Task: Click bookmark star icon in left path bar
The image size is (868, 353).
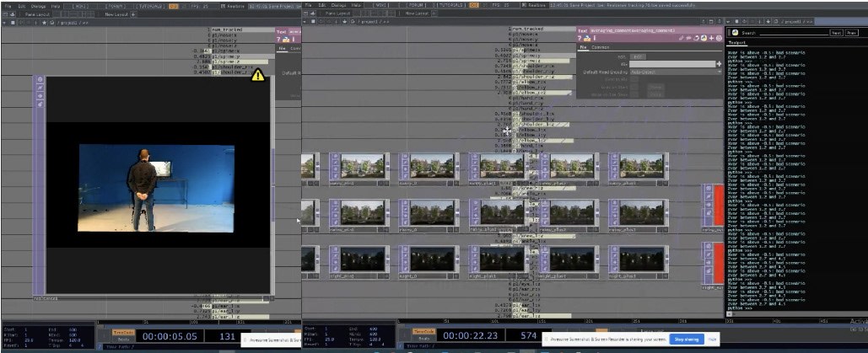Action: click(x=43, y=23)
